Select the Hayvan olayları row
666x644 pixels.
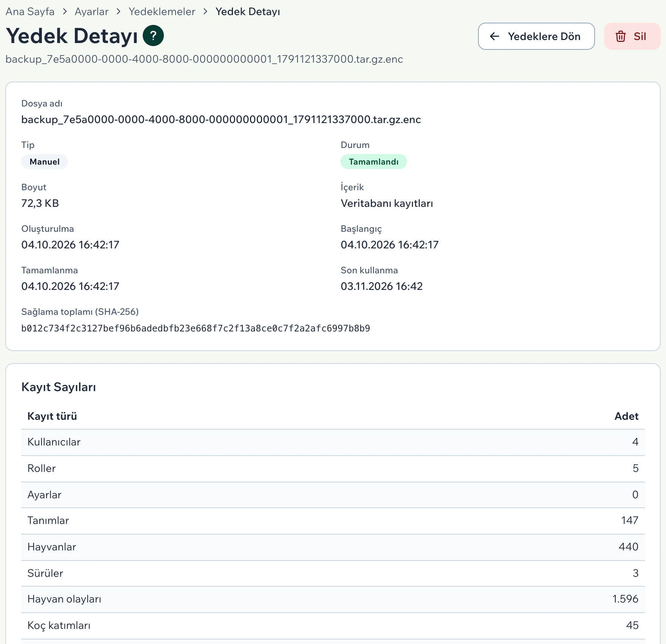pyautogui.click(x=333, y=599)
